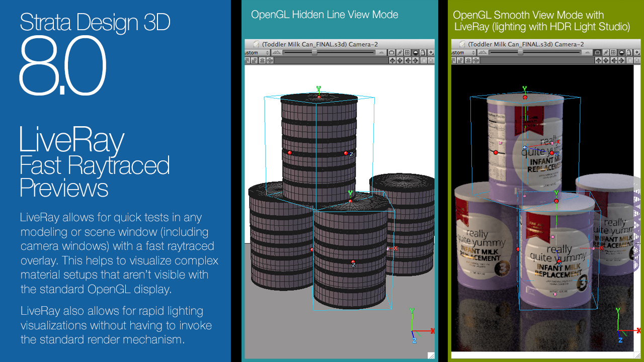The image size is (644, 362).
Task: Click the 'OpenGL Smooth View Mode with' heading
Action: coord(528,15)
